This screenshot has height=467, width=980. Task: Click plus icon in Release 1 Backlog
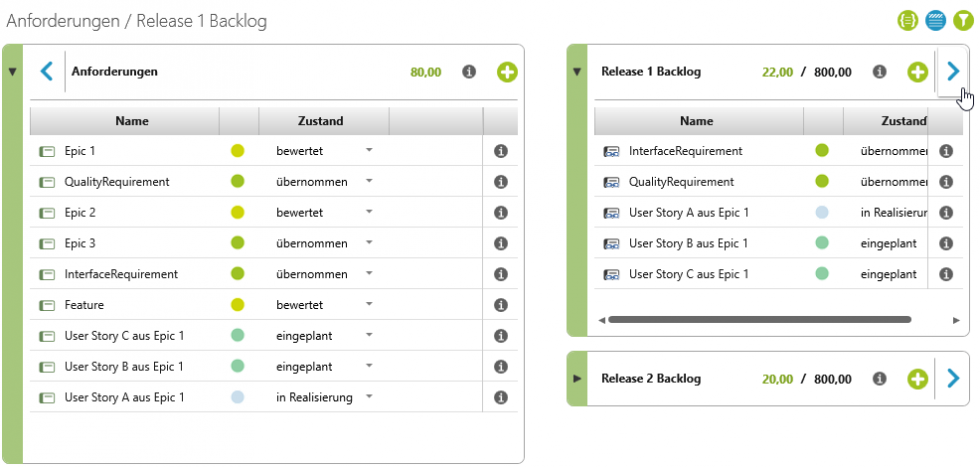tap(917, 72)
